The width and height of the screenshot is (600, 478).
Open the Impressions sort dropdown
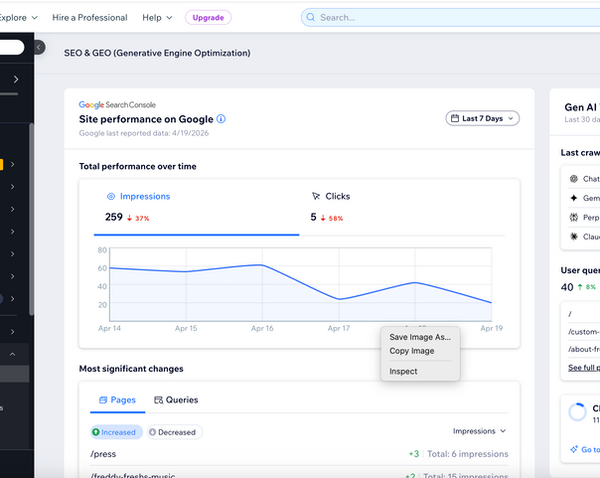coord(479,431)
